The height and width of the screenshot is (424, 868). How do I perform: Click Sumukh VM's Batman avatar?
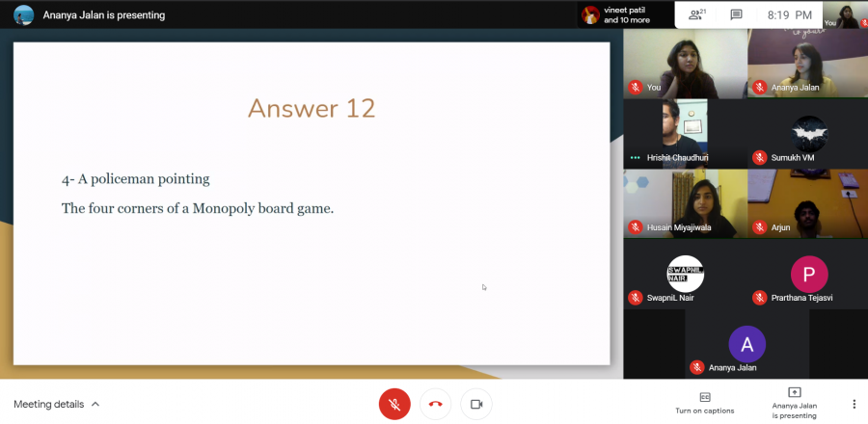809,134
